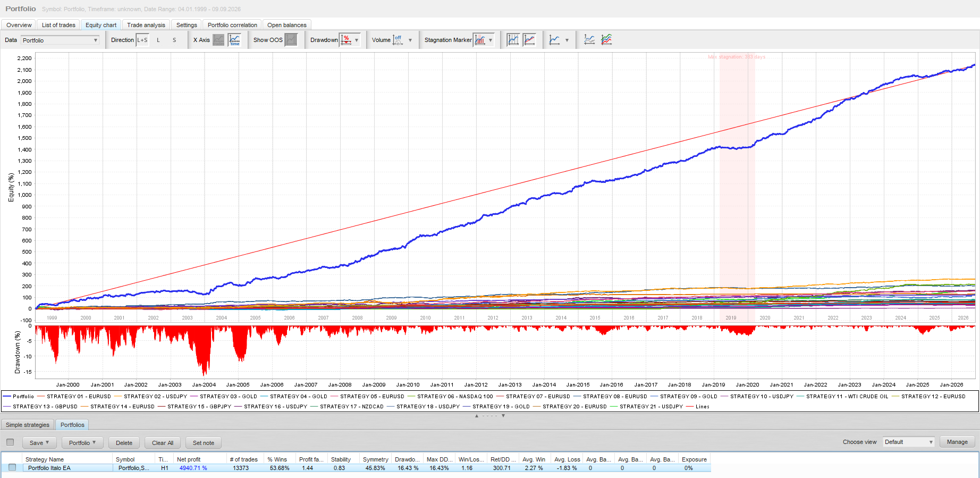Image resolution: width=980 pixels, height=478 pixels.
Task: Switch to Simple strategies tab
Action: [28, 425]
